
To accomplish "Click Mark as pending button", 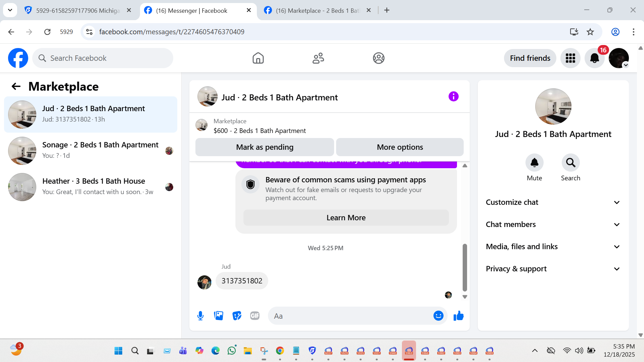I will pos(265,147).
